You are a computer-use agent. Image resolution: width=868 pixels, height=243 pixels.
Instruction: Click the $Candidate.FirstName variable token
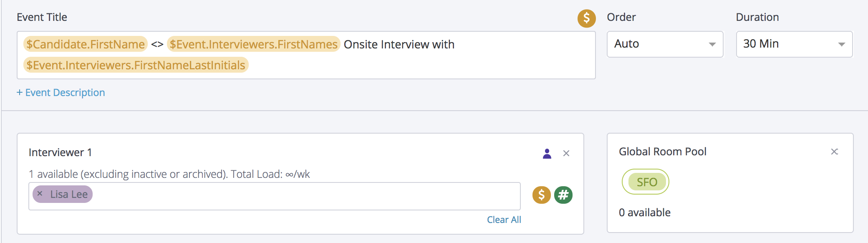pyautogui.click(x=86, y=44)
